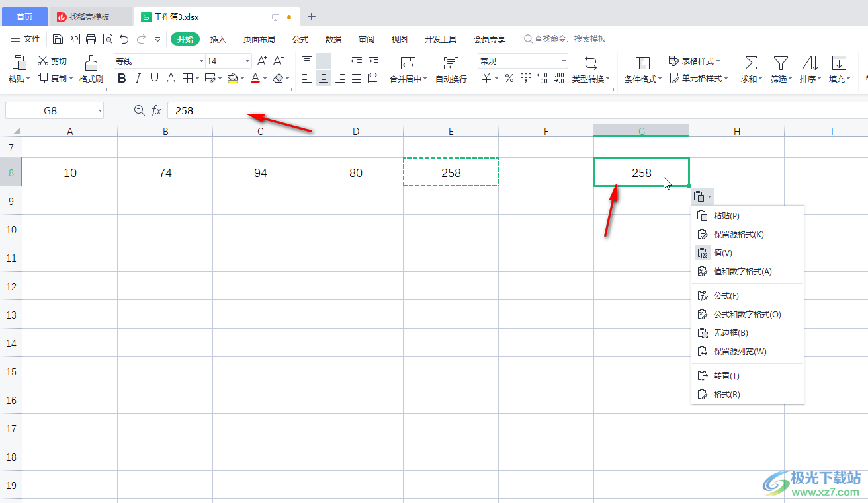Toggle Italic formatting
Viewport: 868px width, 503px height.
tap(138, 79)
